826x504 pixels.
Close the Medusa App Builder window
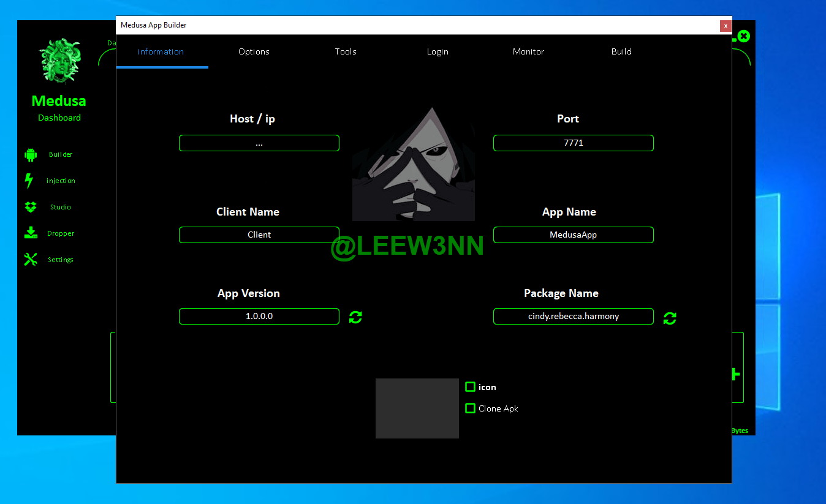[726, 26]
